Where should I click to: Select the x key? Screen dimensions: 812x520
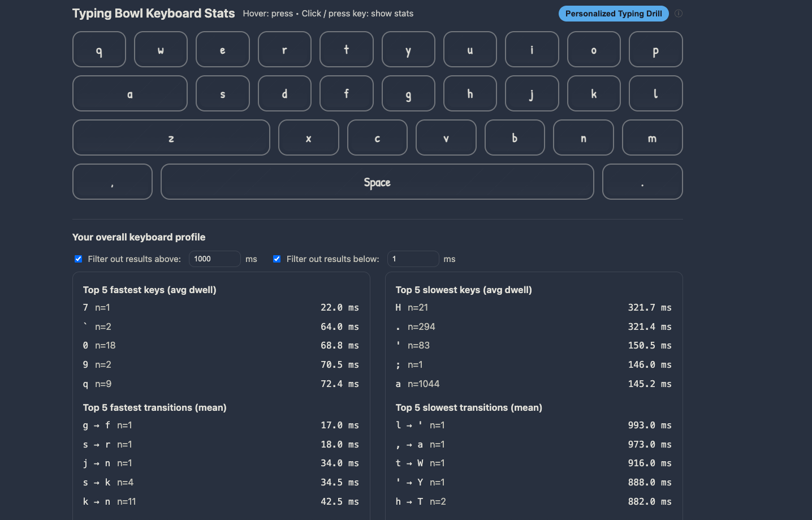click(309, 137)
